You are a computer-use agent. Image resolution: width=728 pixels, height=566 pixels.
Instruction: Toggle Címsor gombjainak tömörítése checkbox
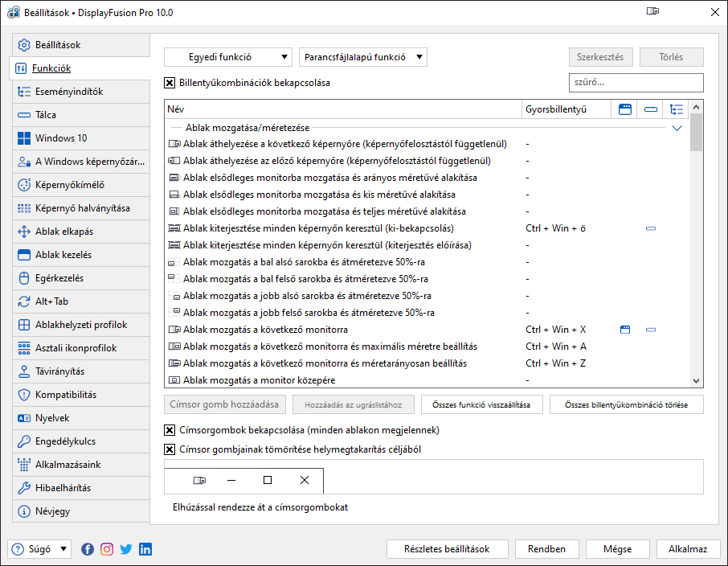[x=170, y=449]
